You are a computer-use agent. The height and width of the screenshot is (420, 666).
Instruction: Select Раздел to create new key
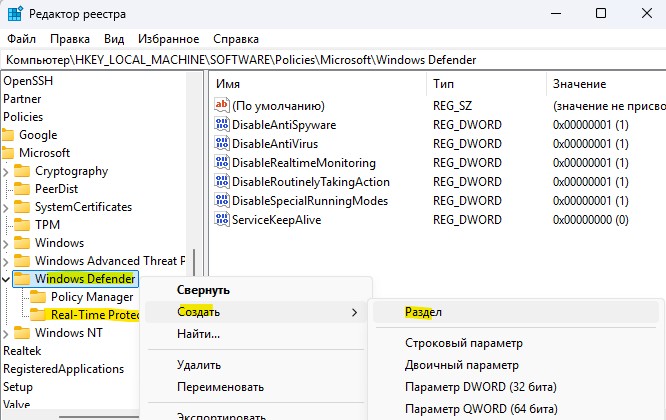516,312
